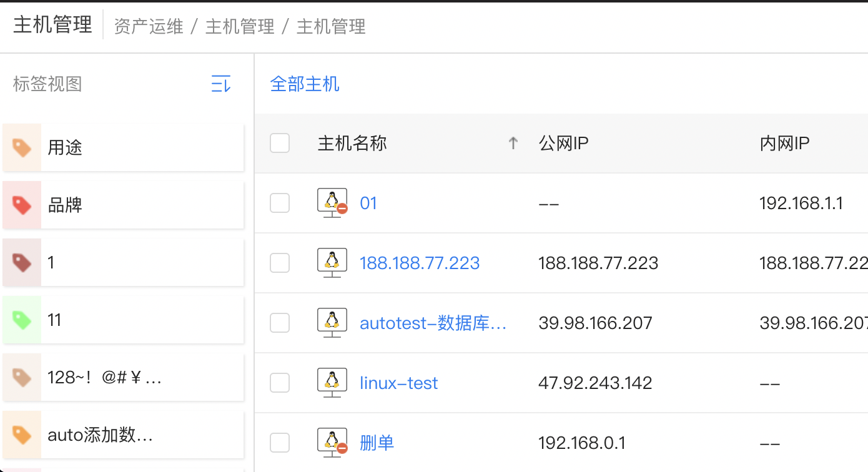
Task: Check the box for linux-test host
Action: [x=280, y=383]
